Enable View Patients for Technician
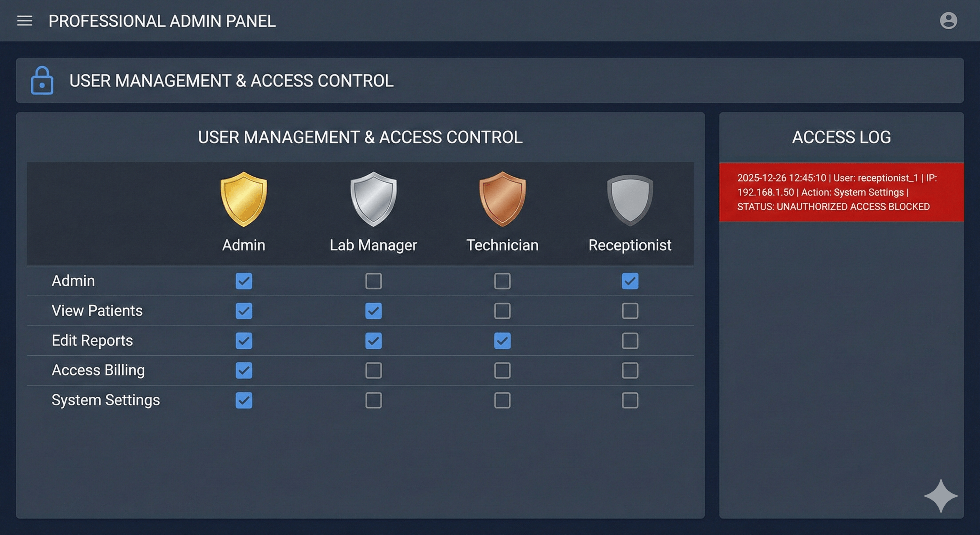 [503, 311]
